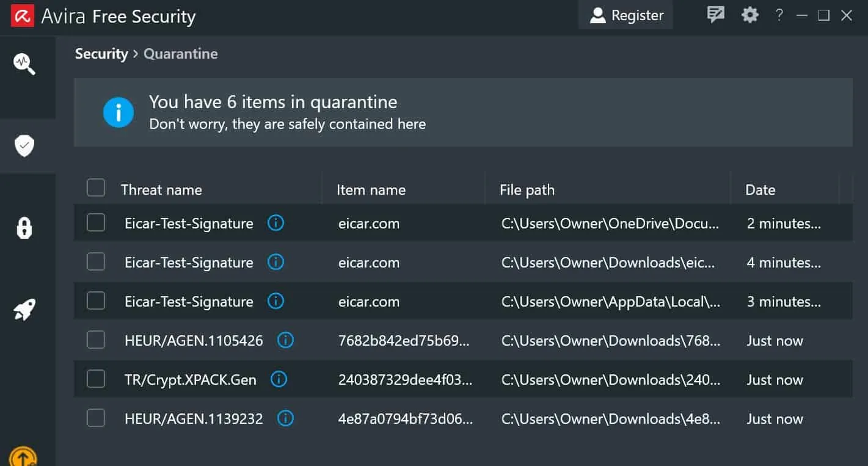The image size is (868, 466).
Task: Select the Security shield icon in the sidebar
Action: point(23,145)
